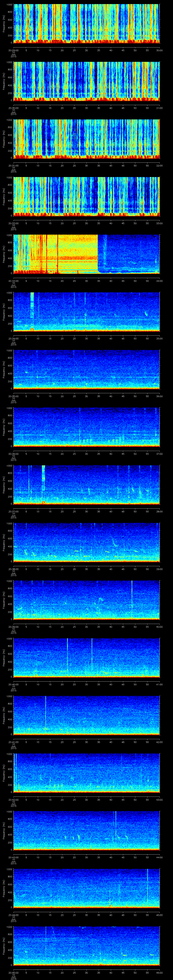The height and width of the screenshot is (980, 173).
Task: Click the 1000 frequency tick of the 20:29 panel
Action: [9, 5]
